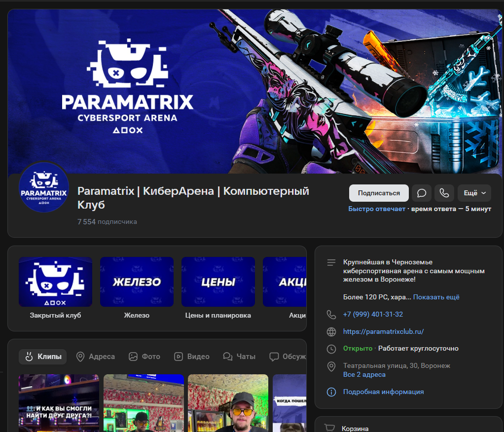Click the Быстро отвечает link

[377, 209]
